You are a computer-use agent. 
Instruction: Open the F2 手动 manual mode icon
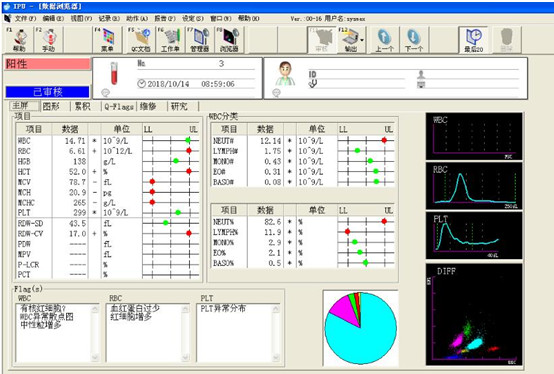[48, 40]
